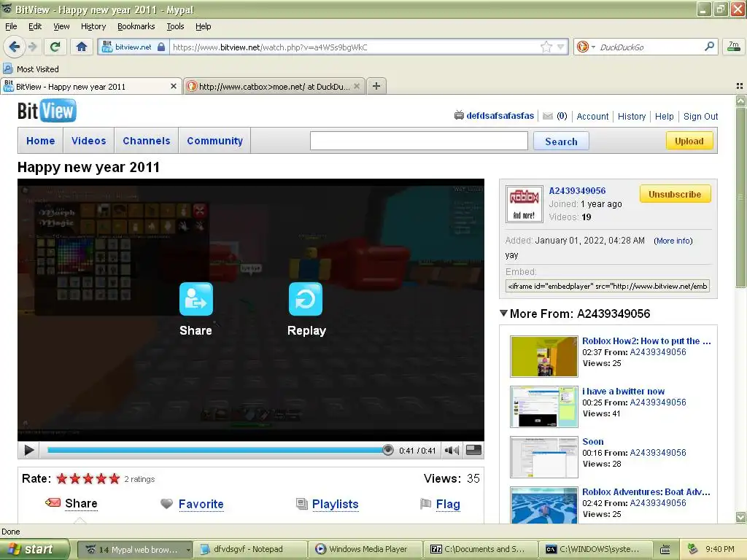This screenshot has width=747, height=560.
Task: Close the BitView Happy new year tab
Action: click(x=174, y=86)
